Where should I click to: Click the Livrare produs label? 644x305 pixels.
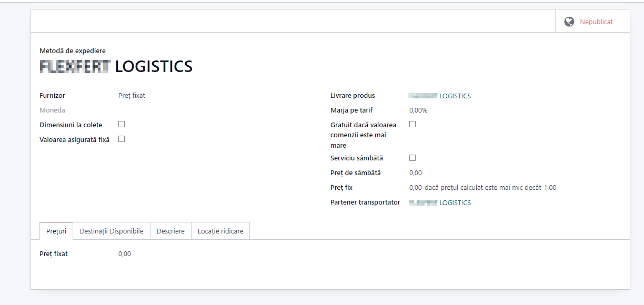tap(353, 96)
